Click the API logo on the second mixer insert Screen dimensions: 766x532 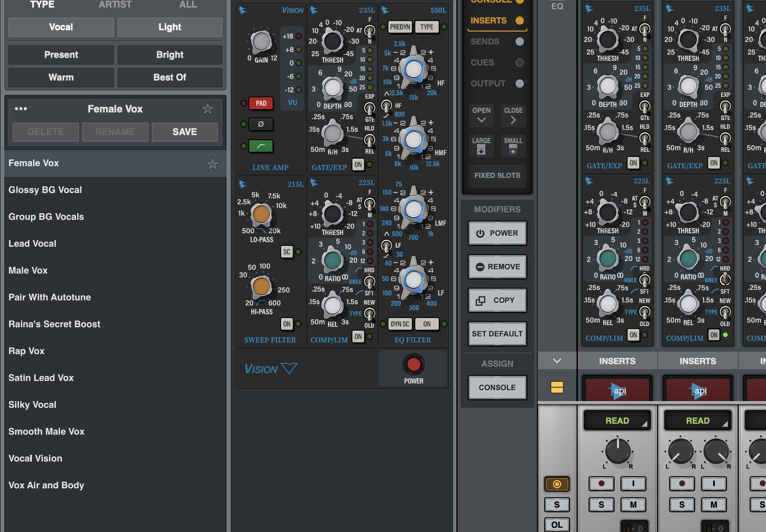coord(697,391)
